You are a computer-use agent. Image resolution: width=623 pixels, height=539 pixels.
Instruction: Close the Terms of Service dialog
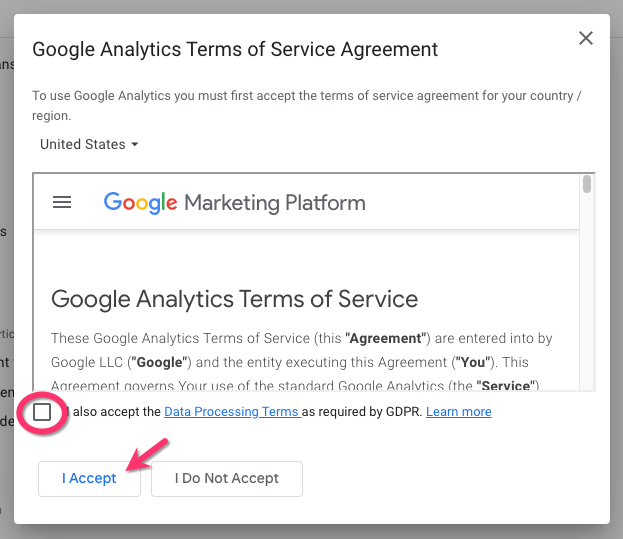pos(586,38)
